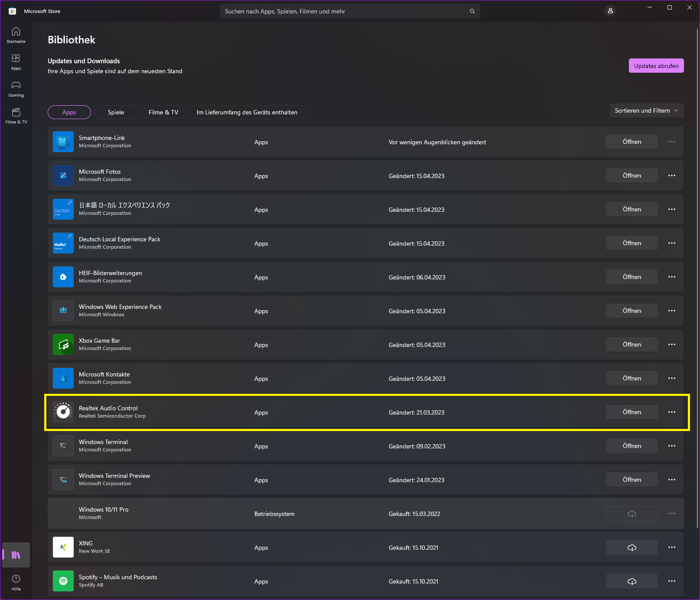700x600 pixels.
Task: Click the user account profile icon
Action: coord(610,11)
